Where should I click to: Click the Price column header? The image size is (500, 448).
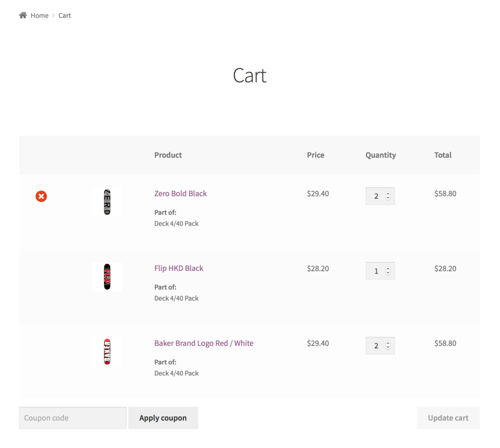click(316, 155)
